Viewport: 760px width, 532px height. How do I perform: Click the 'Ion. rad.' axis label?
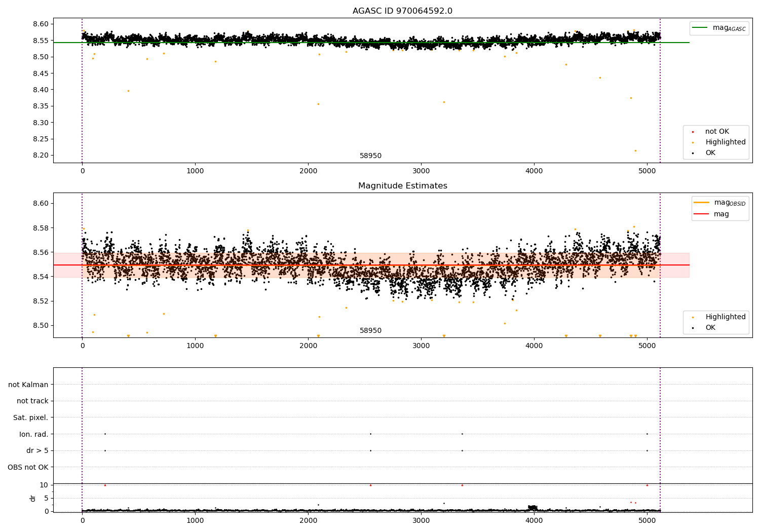click(x=34, y=434)
